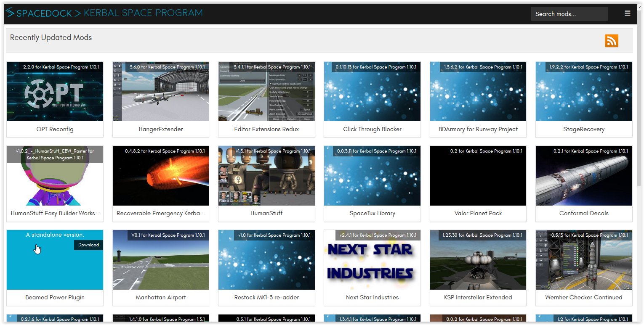Viewport: 644px width, 325px height.
Task: Click the Beamed Power Plugin title
Action: pos(55,297)
